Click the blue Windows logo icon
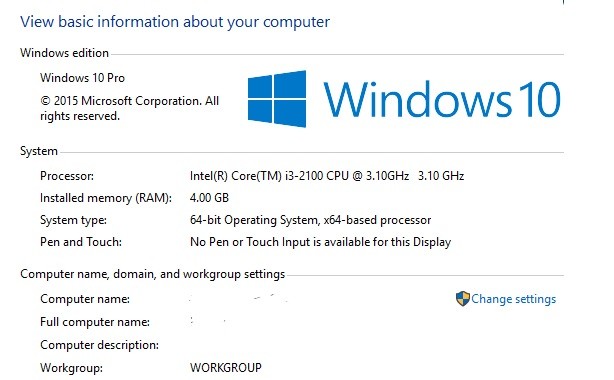Screen dimensions: 614x380 pyautogui.click(x=277, y=99)
